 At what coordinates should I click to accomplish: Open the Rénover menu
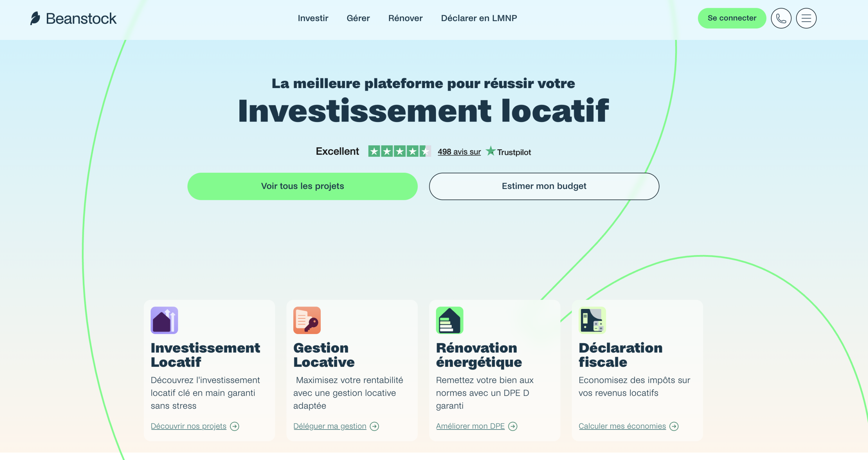[405, 18]
